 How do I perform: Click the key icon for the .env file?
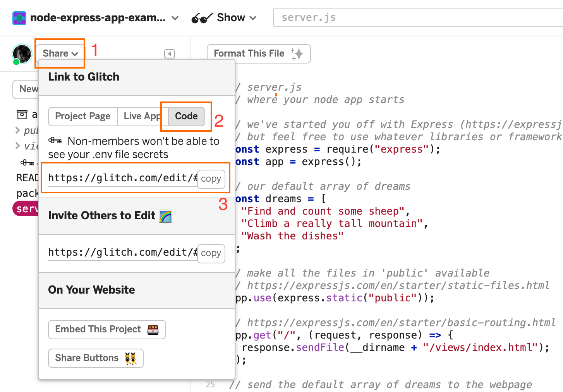27,163
